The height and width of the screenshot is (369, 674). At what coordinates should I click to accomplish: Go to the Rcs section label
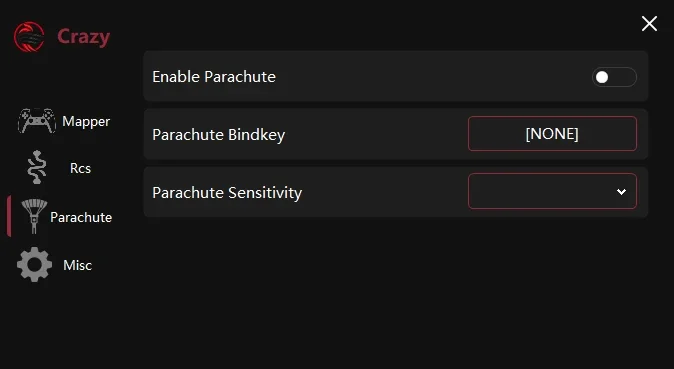tap(80, 168)
